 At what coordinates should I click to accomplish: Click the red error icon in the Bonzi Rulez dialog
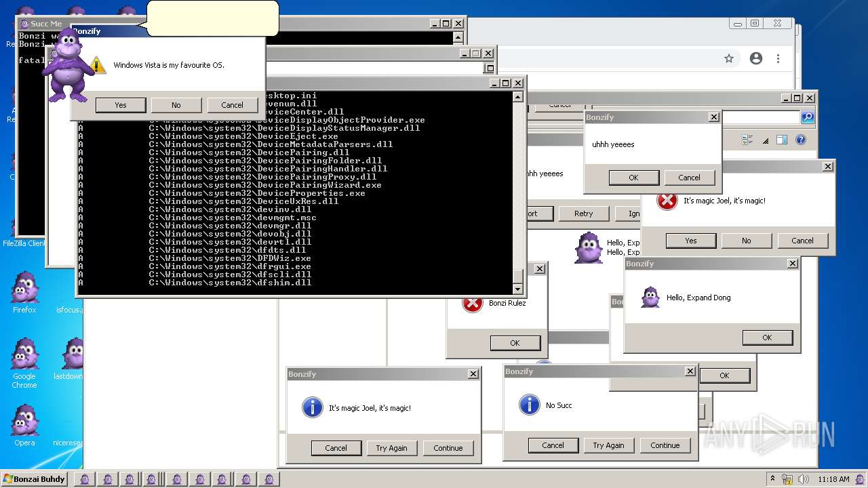coord(472,303)
